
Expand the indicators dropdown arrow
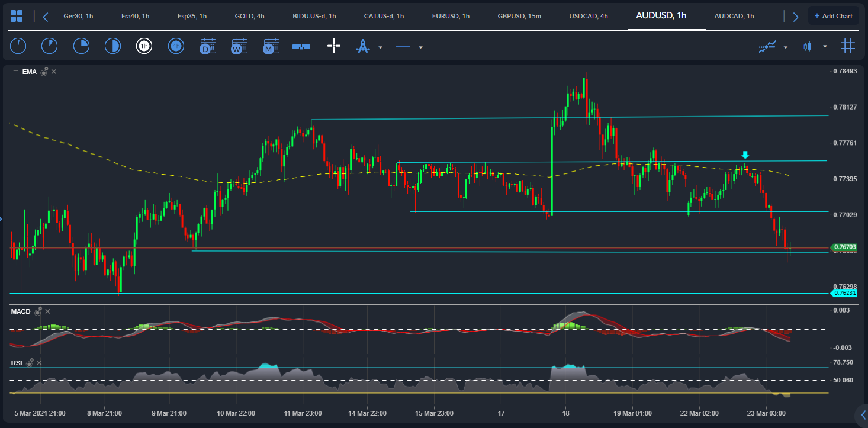[x=786, y=47]
